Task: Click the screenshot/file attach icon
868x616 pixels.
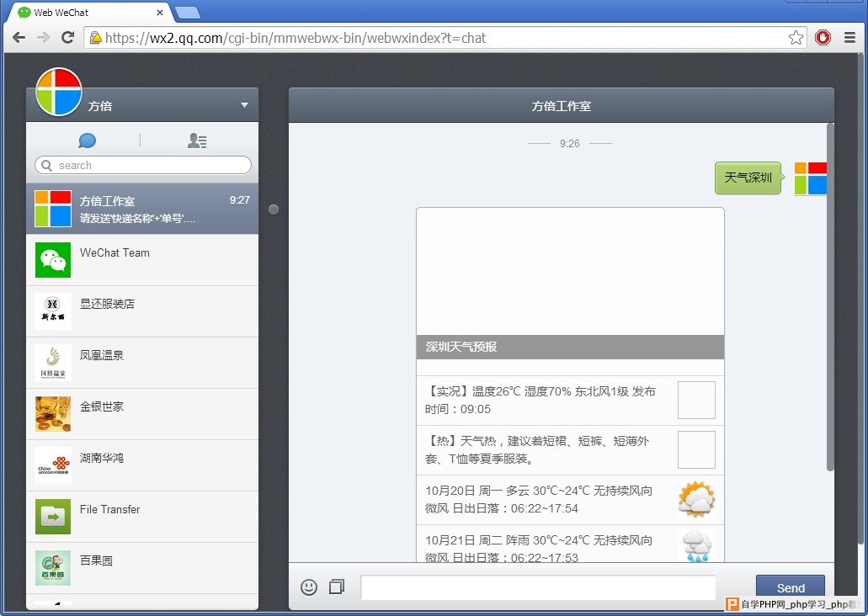Action: tap(337, 587)
